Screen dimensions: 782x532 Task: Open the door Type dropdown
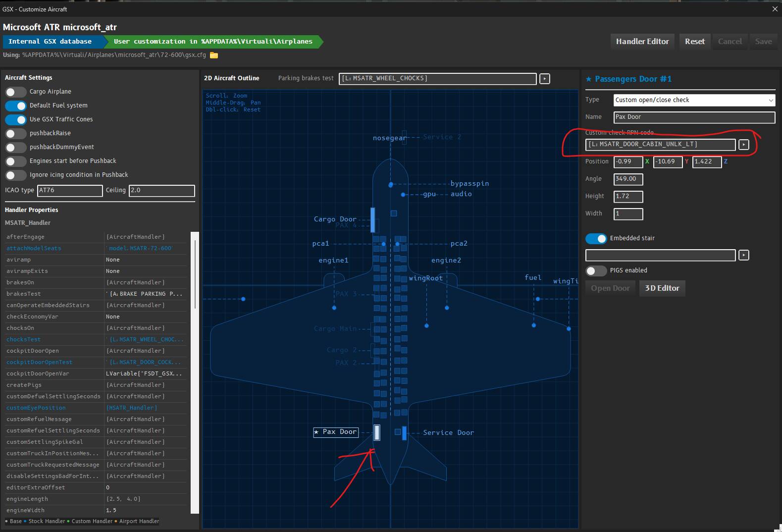pos(694,100)
